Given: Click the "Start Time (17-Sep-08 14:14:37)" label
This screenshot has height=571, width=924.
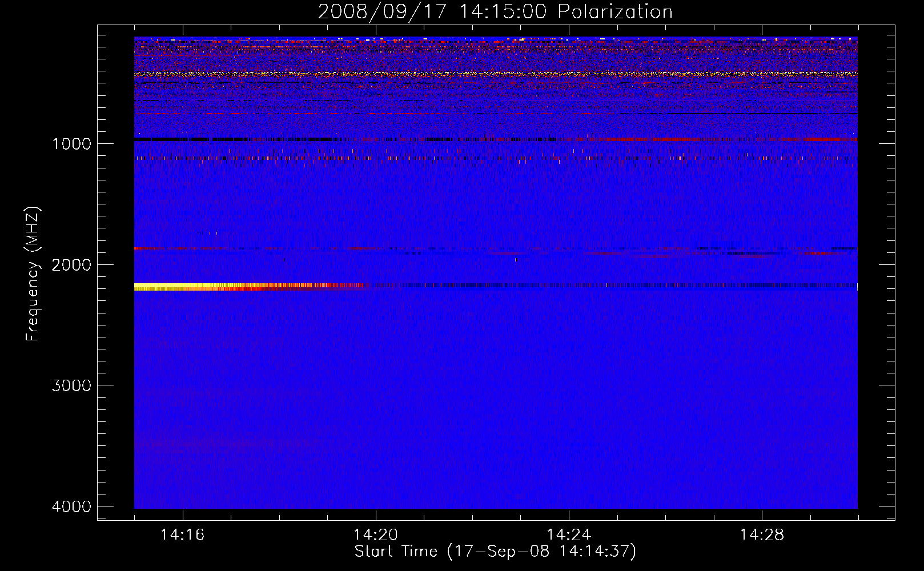Looking at the screenshot, I should (495, 552).
